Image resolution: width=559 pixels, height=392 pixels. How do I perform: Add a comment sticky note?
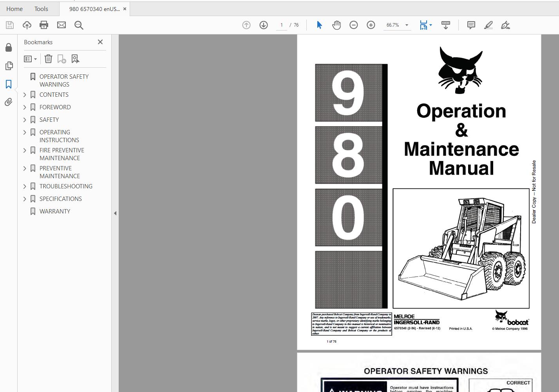[471, 25]
